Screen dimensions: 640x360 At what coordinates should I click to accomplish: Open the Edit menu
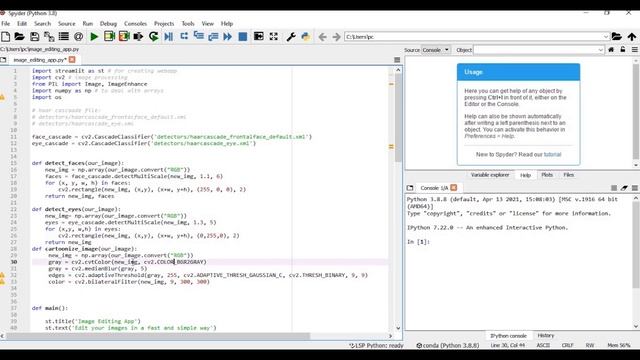tap(22, 24)
